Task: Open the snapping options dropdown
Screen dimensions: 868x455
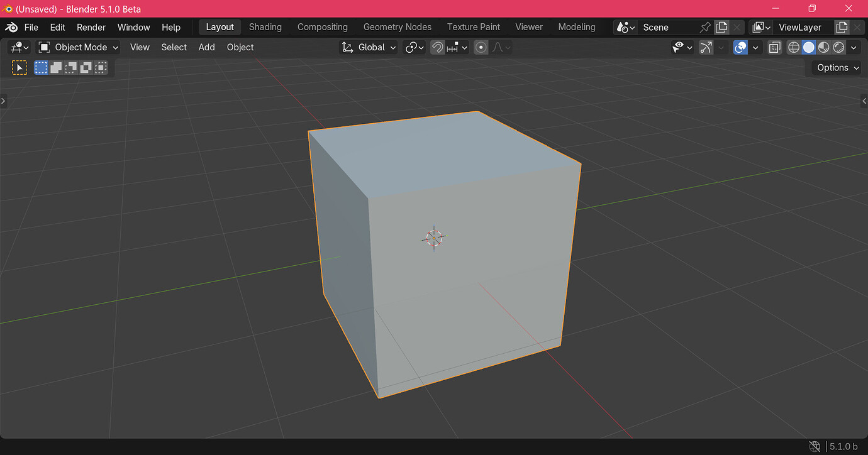Action: click(x=457, y=47)
